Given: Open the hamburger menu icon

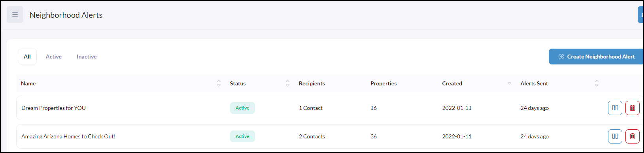Looking at the screenshot, I should 15,15.
